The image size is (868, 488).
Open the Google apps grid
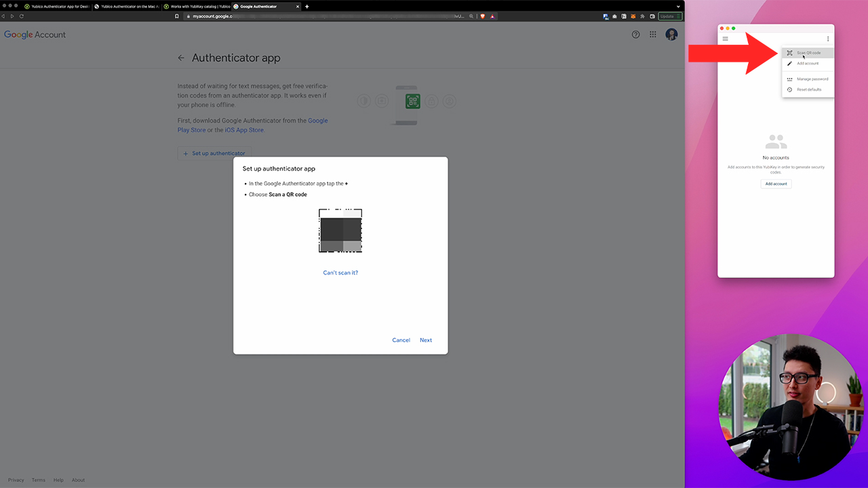tap(653, 35)
